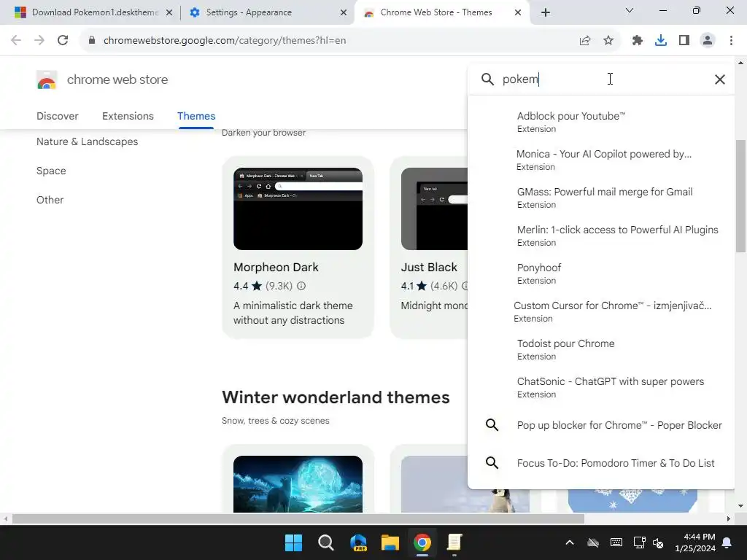
Task: Click the taskbar clock showing 4:44 PM
Action: [x=694, y=542]
